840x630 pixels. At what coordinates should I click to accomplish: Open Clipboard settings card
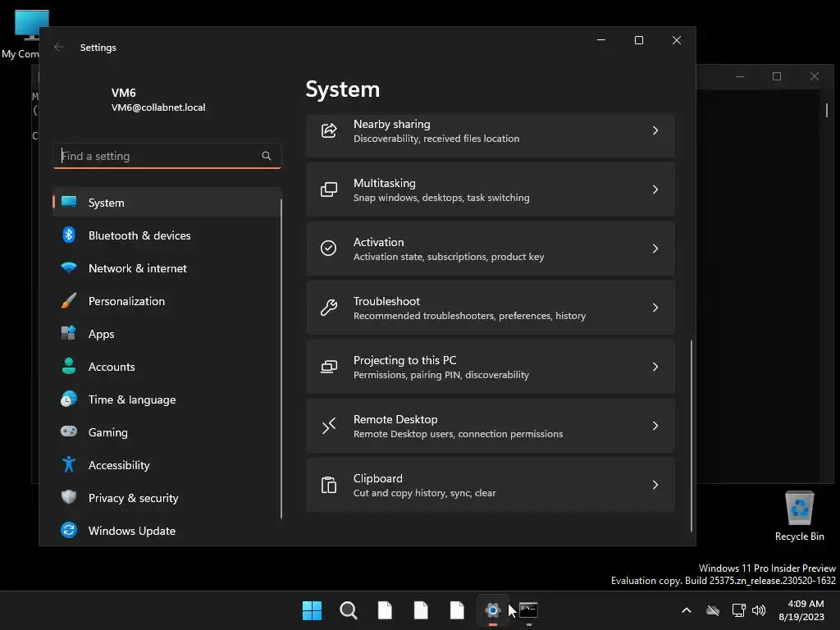click(491, 485)
